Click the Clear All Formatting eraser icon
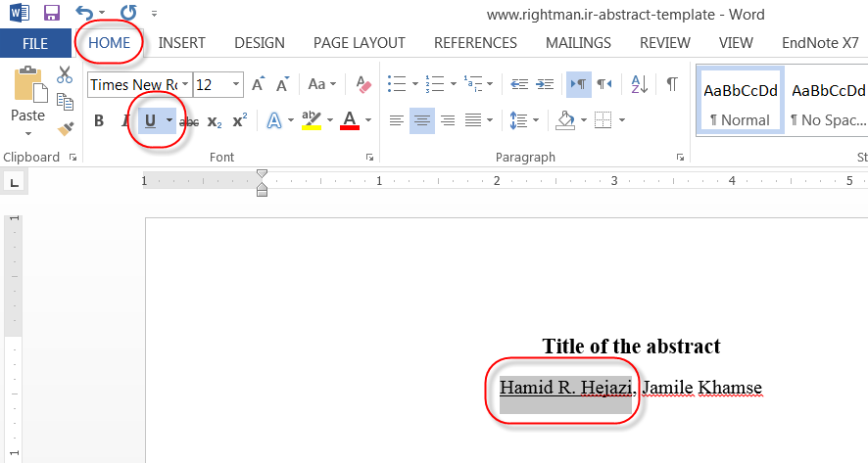The height and width of the screenshot is (463, 868). (x=363, y=85)
